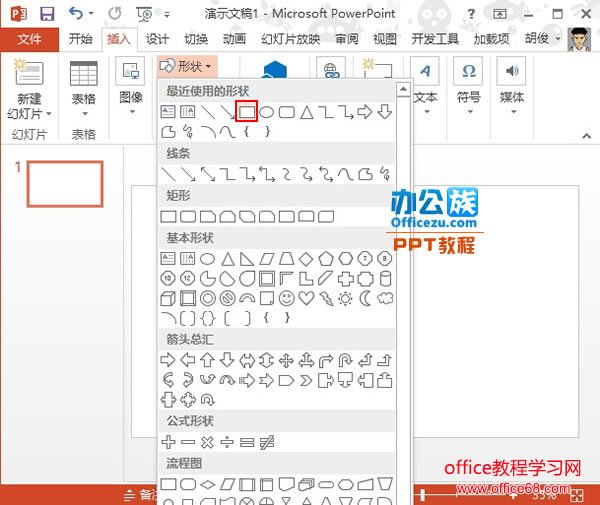This screenshot has height=505, width=600.
Task: Select the oval in recently used shapes
Action: pyautogui.click(x=267, y=112)
